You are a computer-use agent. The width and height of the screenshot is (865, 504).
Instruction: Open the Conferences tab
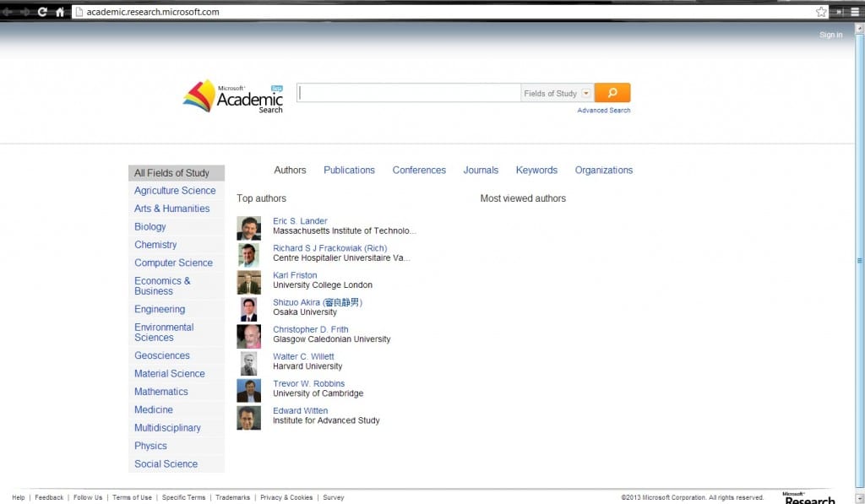point(419,171)
